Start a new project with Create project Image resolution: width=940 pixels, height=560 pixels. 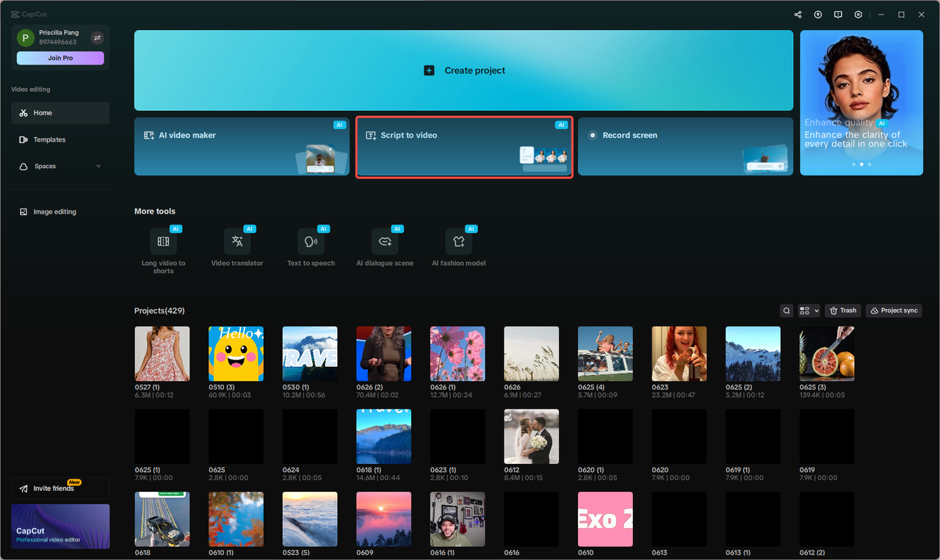[464, 70]
